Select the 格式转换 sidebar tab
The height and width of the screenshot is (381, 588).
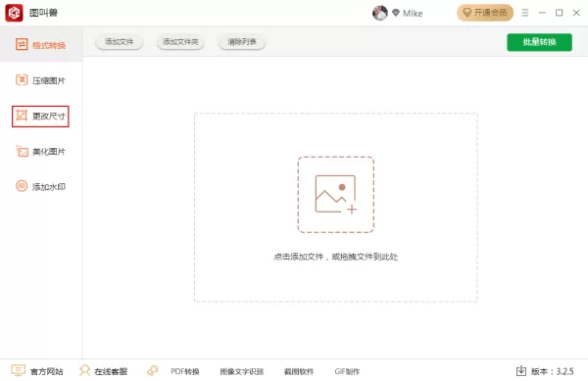click(x=40, y=45)
